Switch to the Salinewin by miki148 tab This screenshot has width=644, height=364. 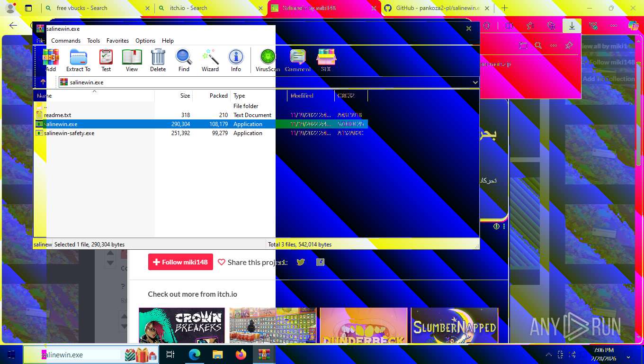[x=324, y=8]
